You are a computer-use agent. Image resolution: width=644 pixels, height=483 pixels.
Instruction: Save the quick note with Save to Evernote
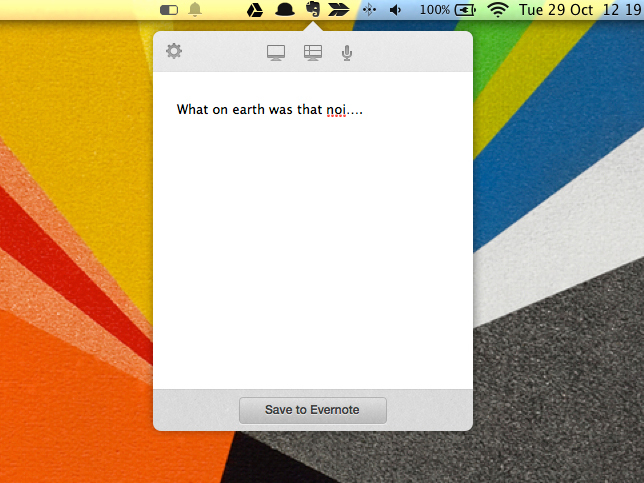pyautogui.click(x=313, y=410)
